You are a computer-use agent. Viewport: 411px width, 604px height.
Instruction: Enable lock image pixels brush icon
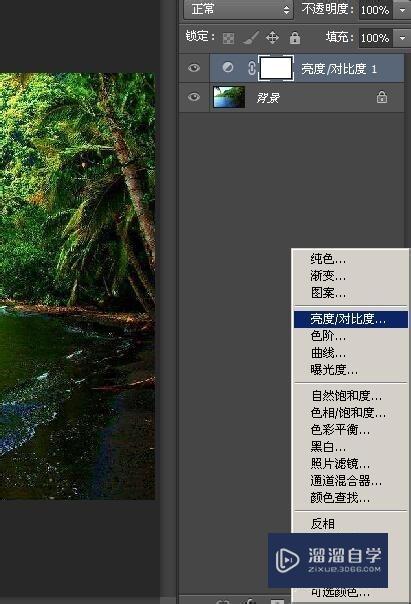pyautogui.click(x=251, y=38)
